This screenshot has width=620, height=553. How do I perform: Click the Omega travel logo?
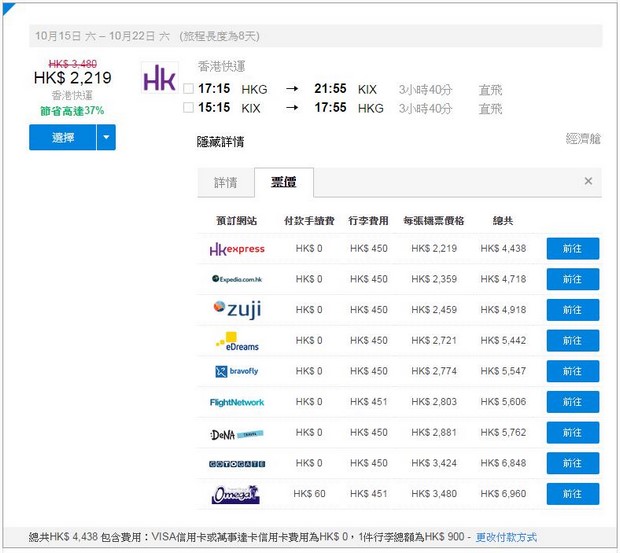236,494
